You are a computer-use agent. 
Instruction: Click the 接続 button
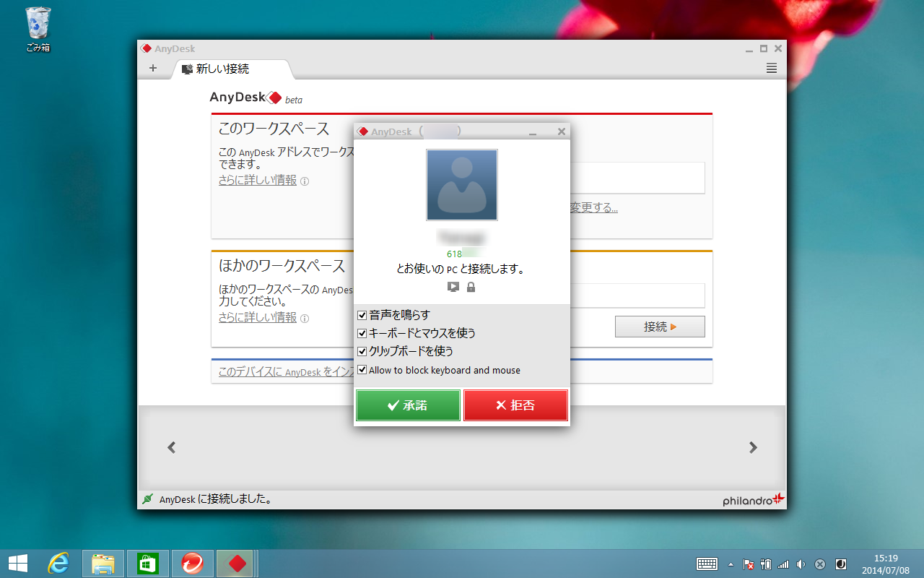point(659,327)
